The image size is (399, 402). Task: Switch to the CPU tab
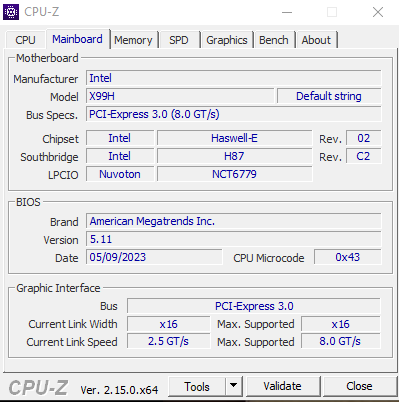25,40
